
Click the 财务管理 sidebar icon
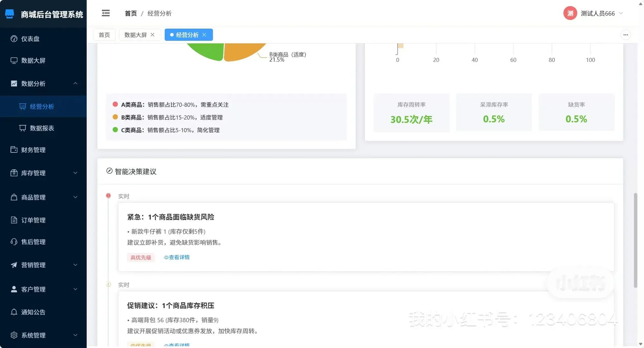click(14, 149)
